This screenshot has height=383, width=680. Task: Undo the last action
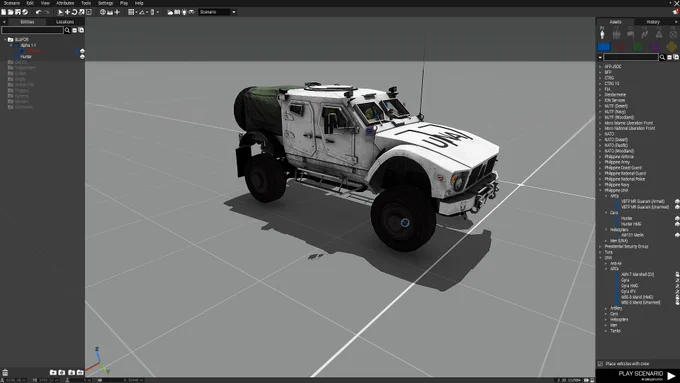[39, 12]
